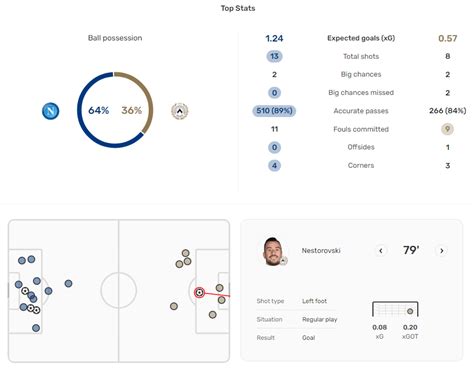Select the topmost tan shot marker
This screenshot has height=370, width=474.
[186, 253]
